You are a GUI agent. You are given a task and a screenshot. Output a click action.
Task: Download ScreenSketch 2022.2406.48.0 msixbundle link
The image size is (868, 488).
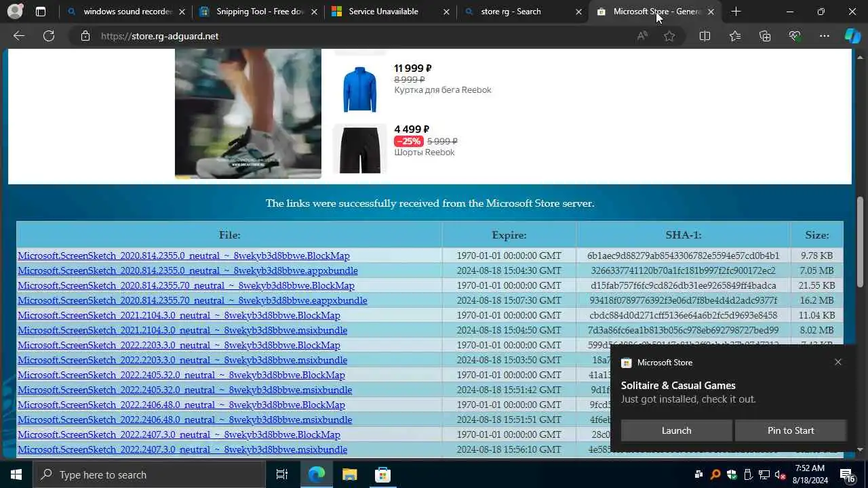click(x=185, y=420)
